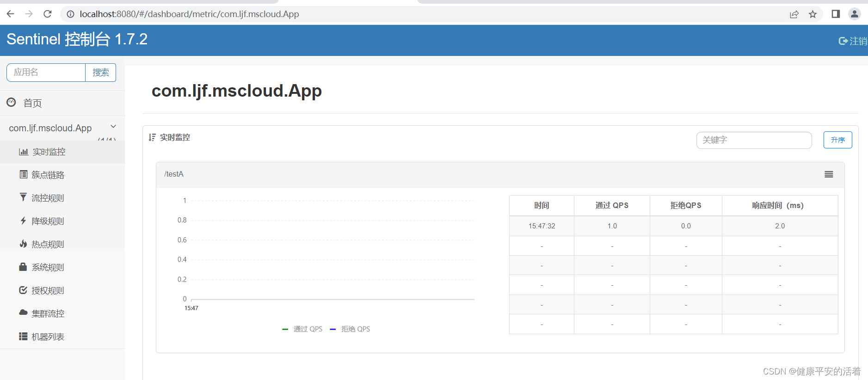The height and width of the screenshot is (380, 868).
Task: Click the 集群流控 cloud icon
Action: 23,313
